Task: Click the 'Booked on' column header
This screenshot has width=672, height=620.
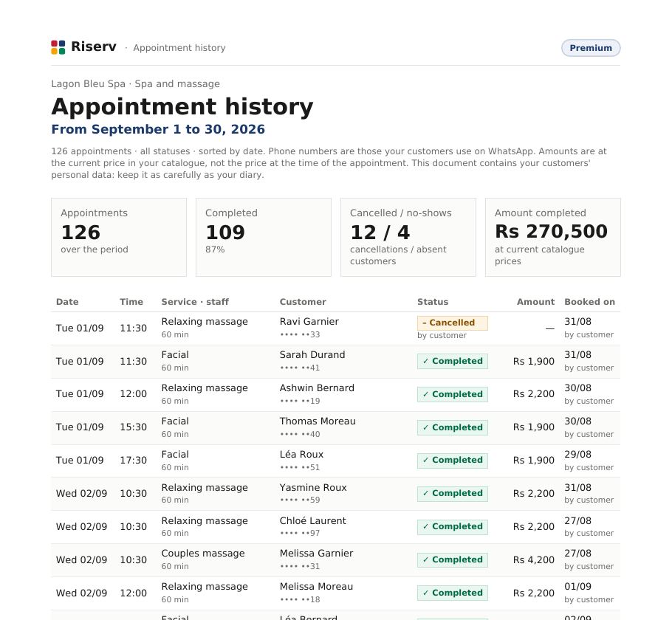Action: 590,302
